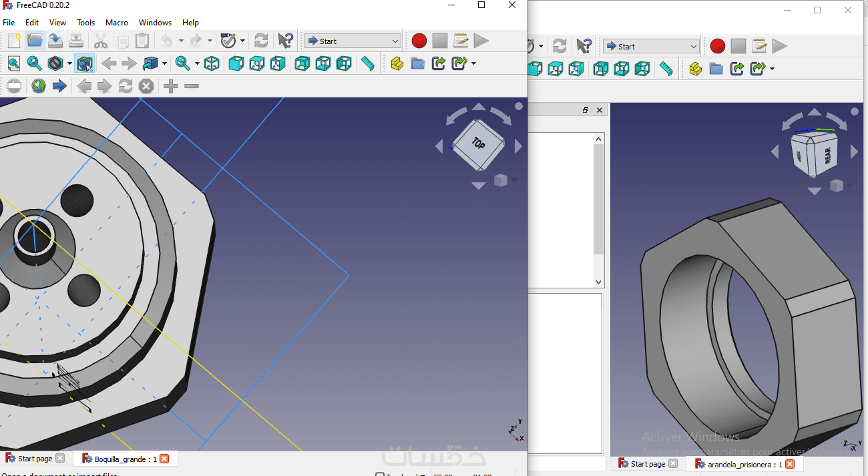The image size is (868, 476).
Task: Click the globe open website icon
Action: (39, 86)
